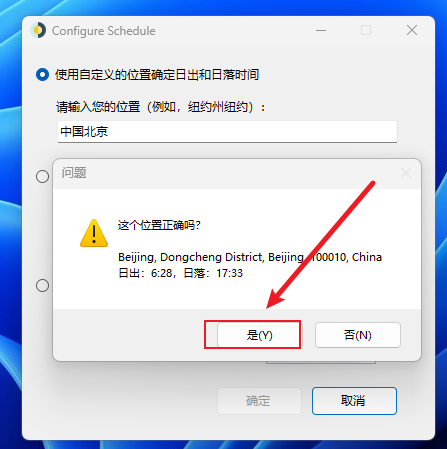
Task: Minimize the Configure Schedule window
Action: pos(321,30)
